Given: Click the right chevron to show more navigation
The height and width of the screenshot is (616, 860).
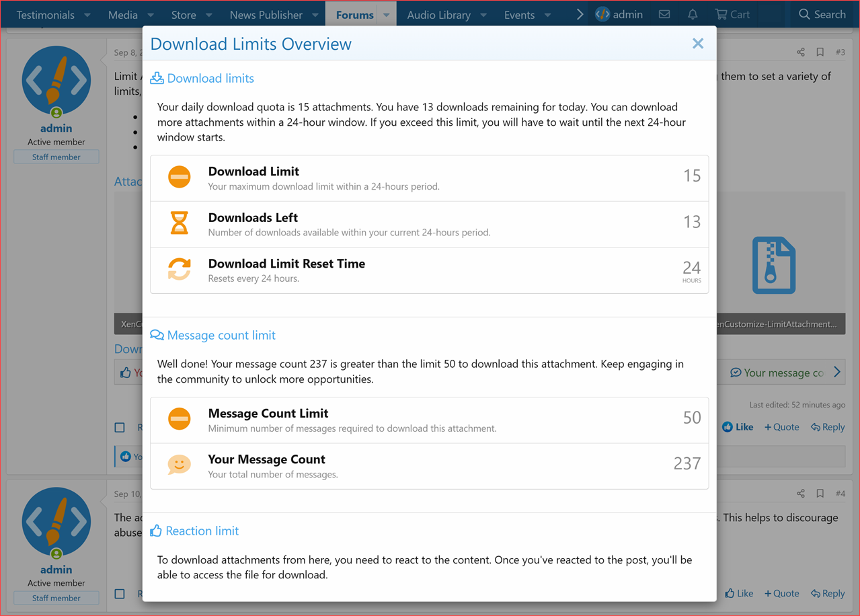Looking at the screenshot, I should coord(580,13).
